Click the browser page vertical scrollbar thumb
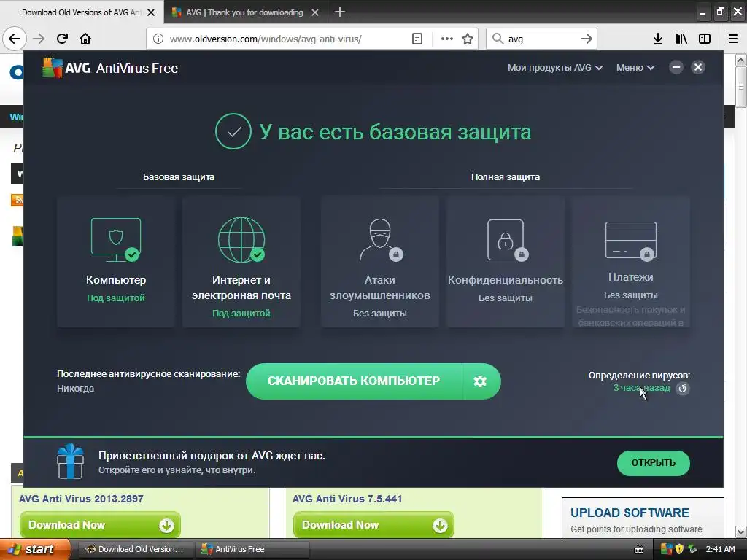The image size is (747, 560). coord(741,87)
